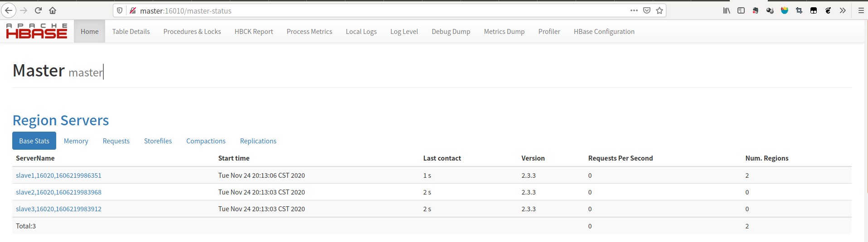Switch to the Memory tab
Screen dimensions: 868x242
(76, 141)
